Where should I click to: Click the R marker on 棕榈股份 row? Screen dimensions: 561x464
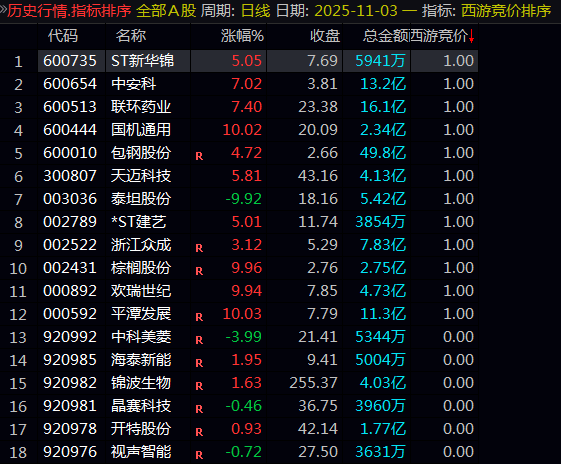pos(199,271)
